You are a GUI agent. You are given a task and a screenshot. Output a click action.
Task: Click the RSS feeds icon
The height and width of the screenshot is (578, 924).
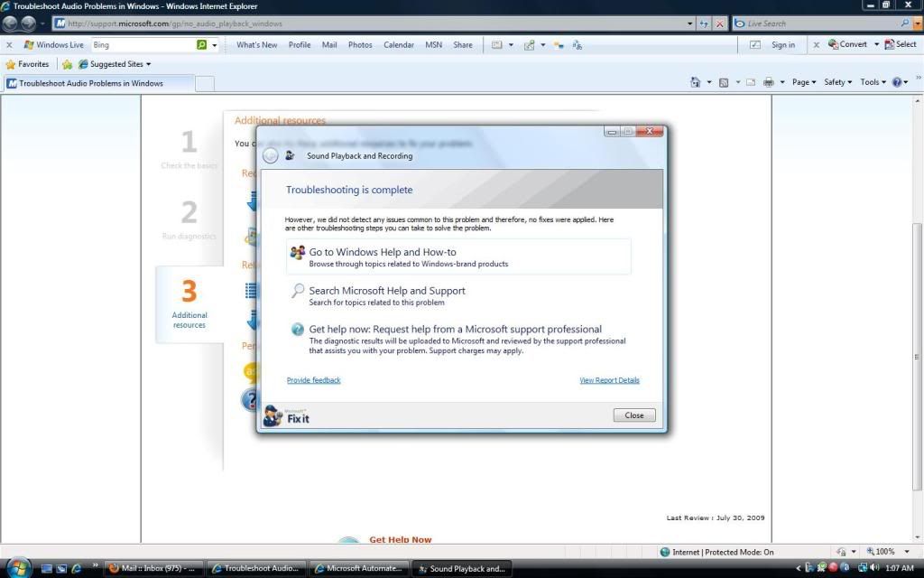pyautogui.click(x=724, y=82)
